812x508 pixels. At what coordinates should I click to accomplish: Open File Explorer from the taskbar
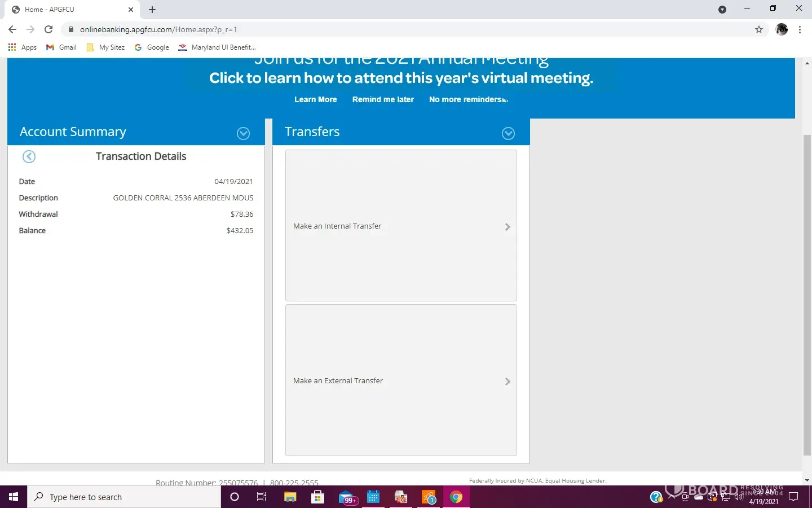point(290,497)
